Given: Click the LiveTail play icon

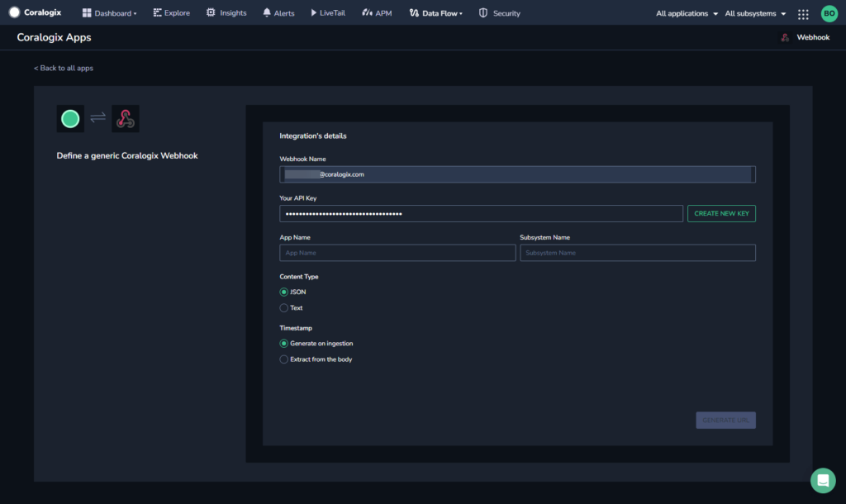Looking at the screenshot, I should [313, 12].
